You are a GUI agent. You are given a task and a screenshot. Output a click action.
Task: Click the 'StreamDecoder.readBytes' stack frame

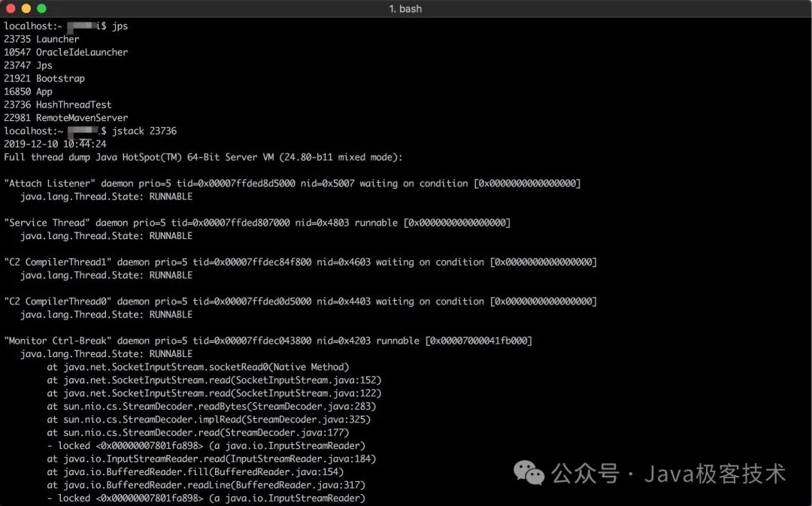point(211,407)
